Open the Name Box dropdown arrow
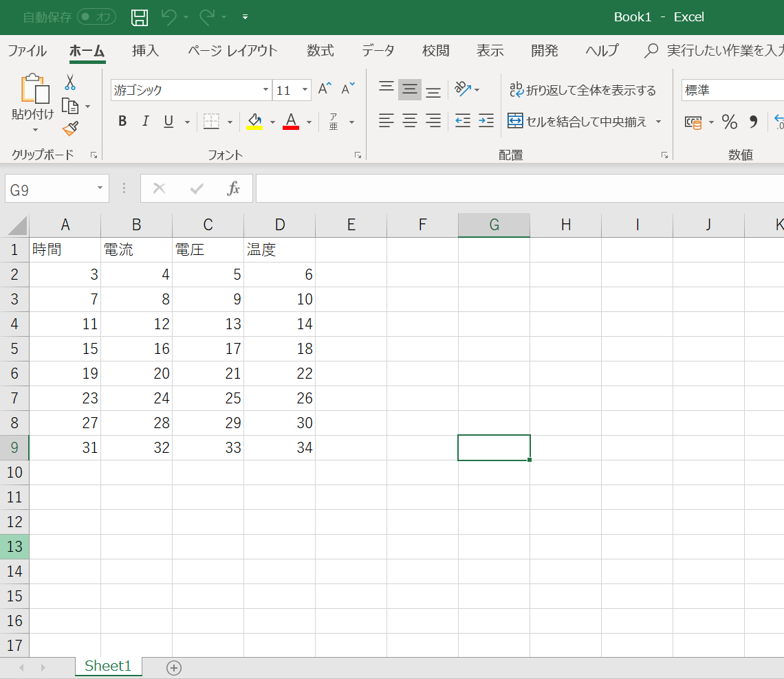This screenshot has height=679, width=784. (100, 188)
